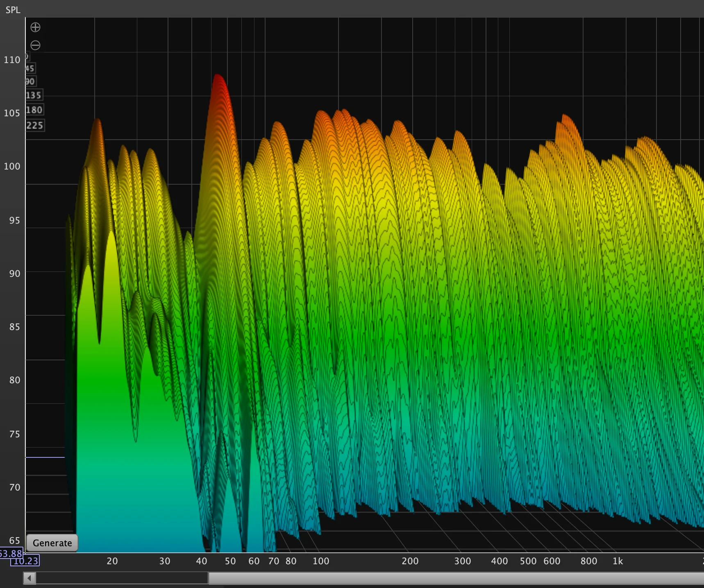Click the 10.23 frequency axis limit box
The image size is (704, 588).
coord(25,561)
